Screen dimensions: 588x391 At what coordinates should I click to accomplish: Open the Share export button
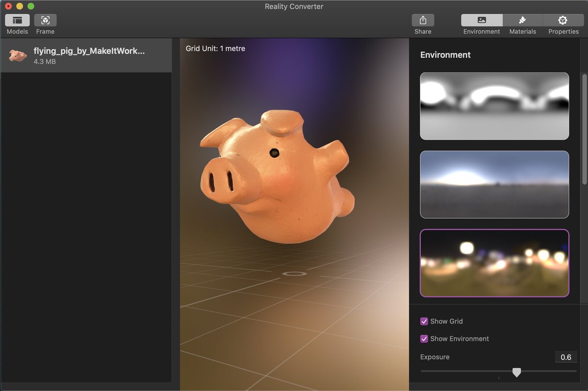pos(423,20)
